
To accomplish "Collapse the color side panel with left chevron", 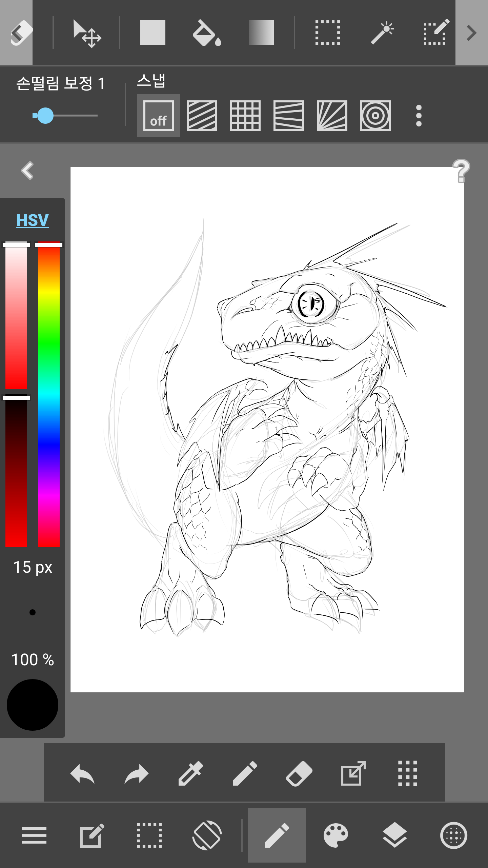I will (x=27, y=170).
